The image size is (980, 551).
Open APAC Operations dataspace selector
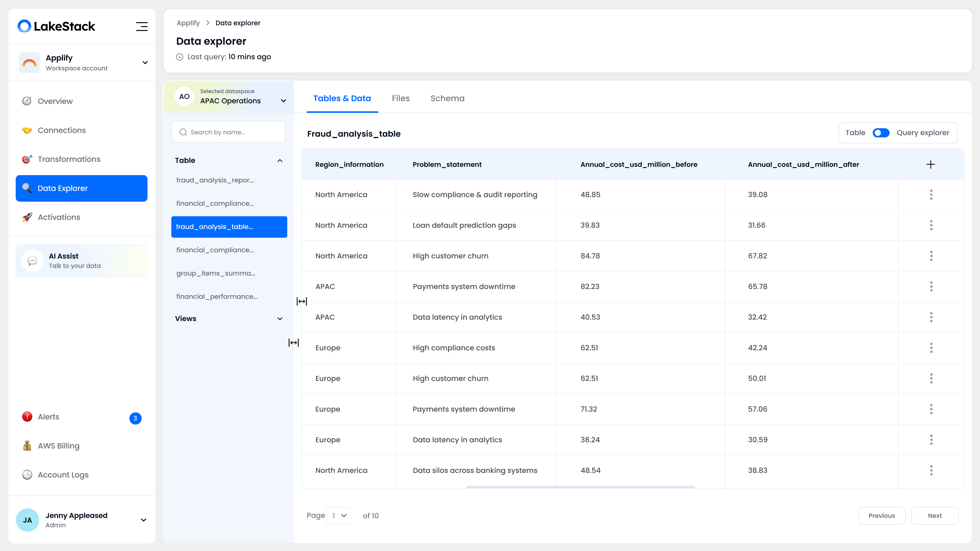[283, 101]
